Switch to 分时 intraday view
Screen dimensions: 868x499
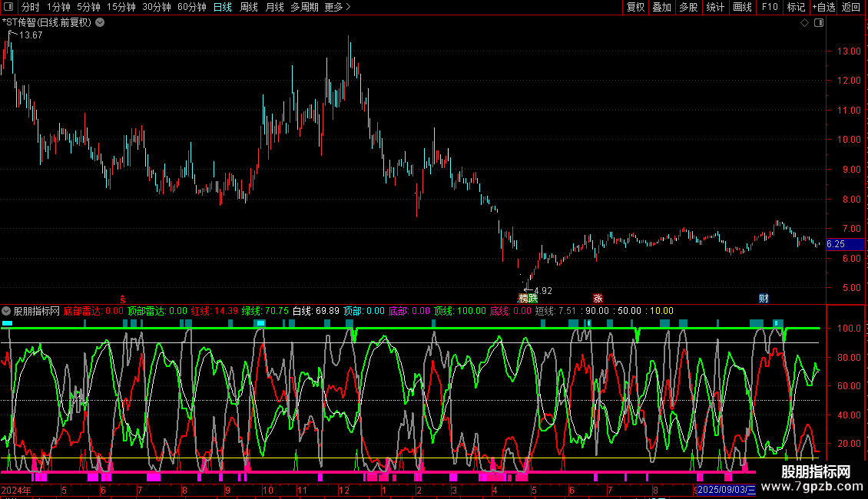point(30,7)
